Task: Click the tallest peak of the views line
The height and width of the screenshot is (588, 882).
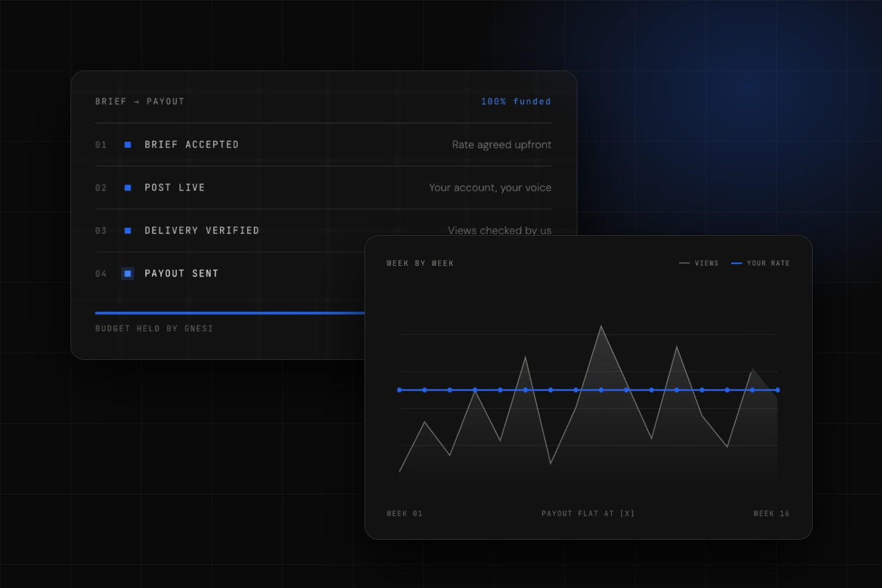Action: 601,326
